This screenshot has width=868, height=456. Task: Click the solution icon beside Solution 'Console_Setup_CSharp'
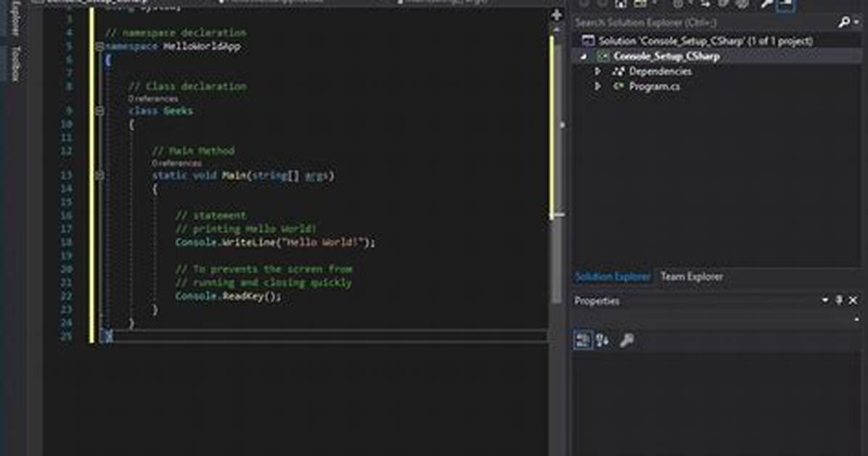588,41
